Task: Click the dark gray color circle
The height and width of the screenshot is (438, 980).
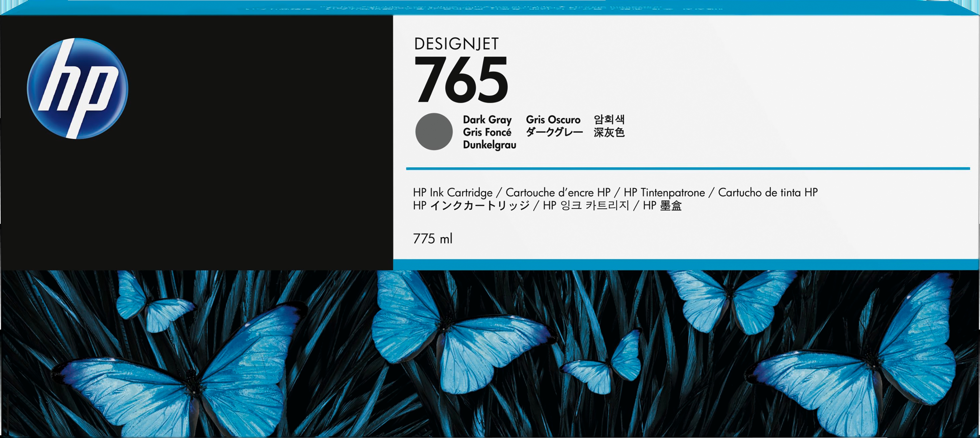Action: [434, 131]
